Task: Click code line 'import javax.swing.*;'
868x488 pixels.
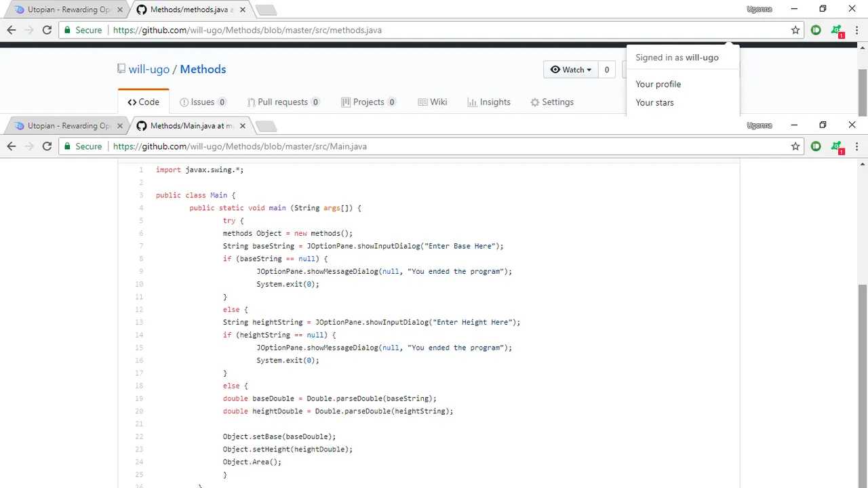Action: tap(199, 169)
